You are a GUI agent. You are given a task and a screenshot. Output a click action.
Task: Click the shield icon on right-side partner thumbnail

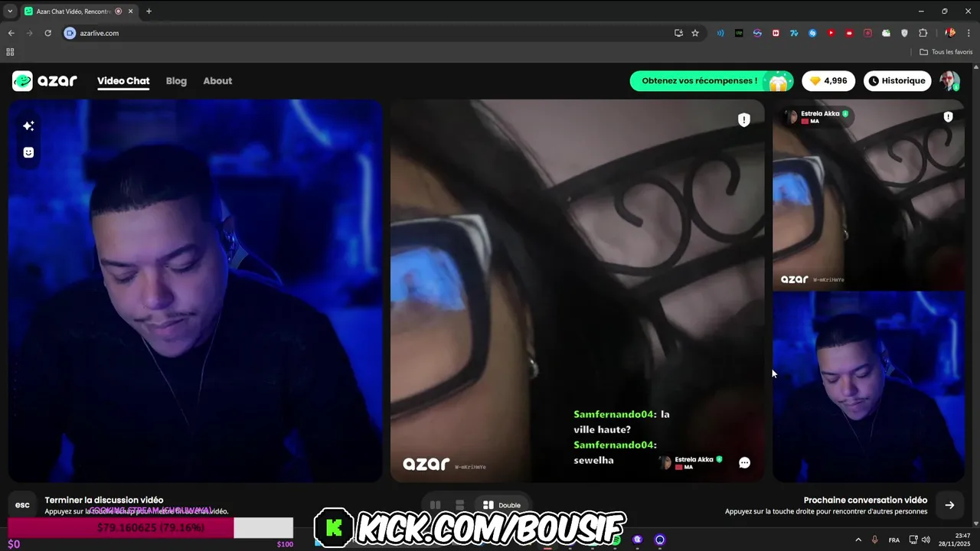(x=948, y=117)
